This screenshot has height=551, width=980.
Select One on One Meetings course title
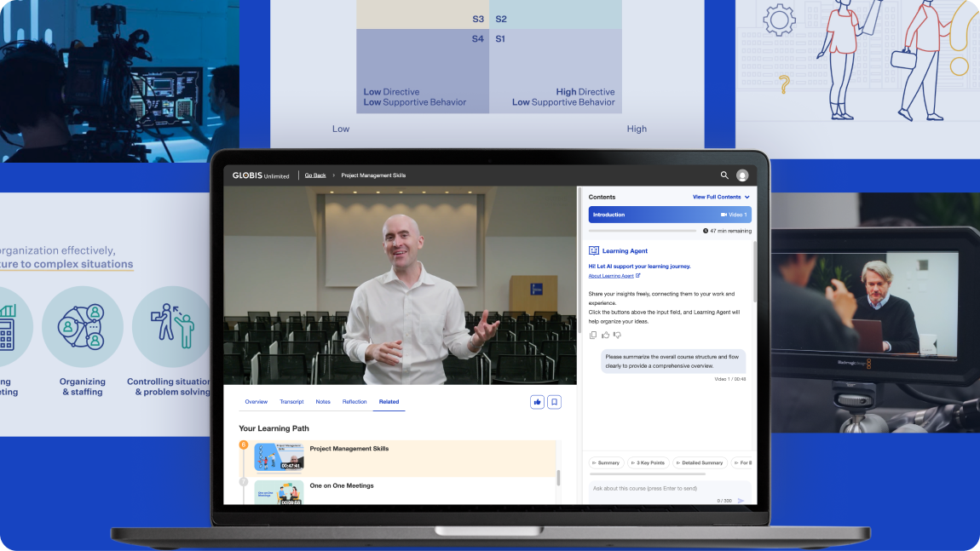[341, 485]
